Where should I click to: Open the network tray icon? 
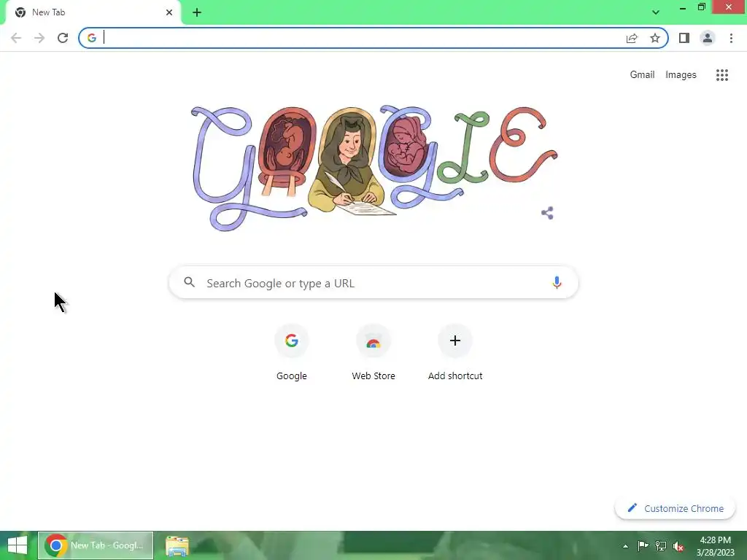[x=661, y=546]
